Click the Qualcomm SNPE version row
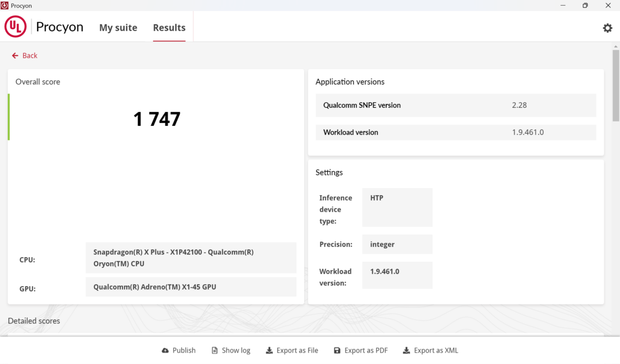620x364 pixels. point(456,105)
